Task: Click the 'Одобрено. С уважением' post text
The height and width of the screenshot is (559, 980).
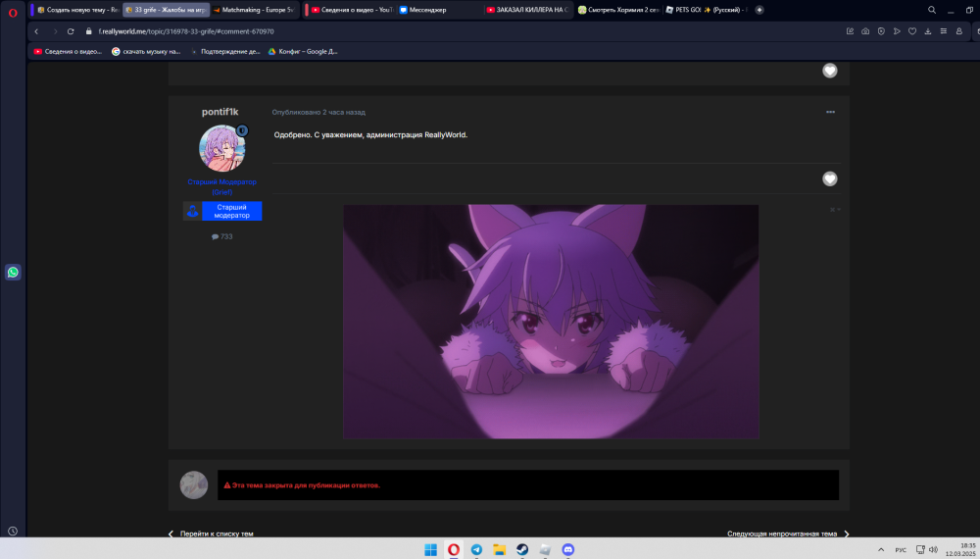Action: (x=370, y=134)
